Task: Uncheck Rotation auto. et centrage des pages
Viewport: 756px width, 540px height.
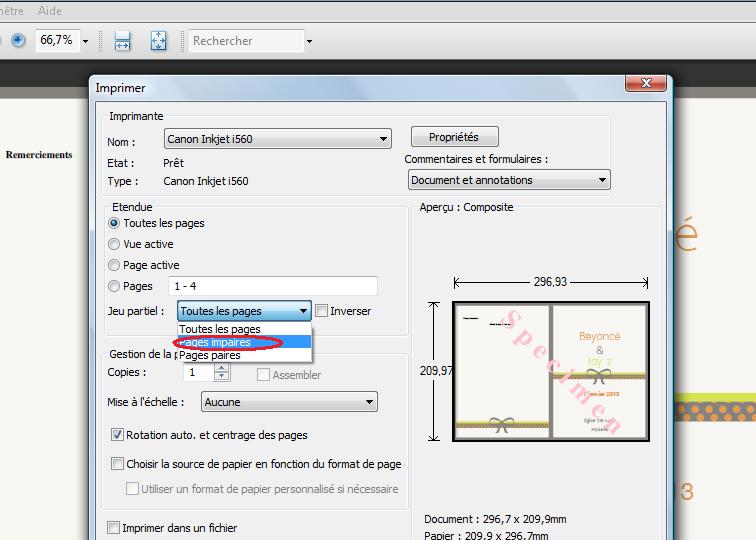Action: coord(117,435)
